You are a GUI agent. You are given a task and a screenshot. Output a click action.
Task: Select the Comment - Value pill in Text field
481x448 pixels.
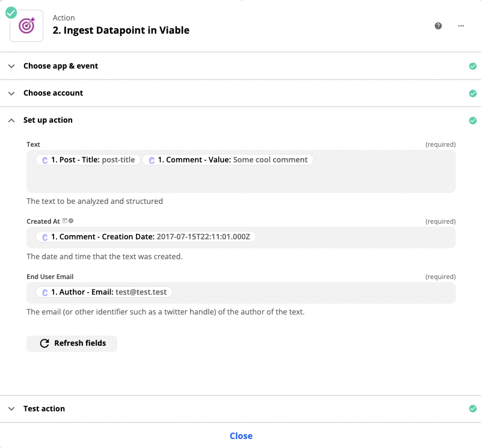point(228,160)
